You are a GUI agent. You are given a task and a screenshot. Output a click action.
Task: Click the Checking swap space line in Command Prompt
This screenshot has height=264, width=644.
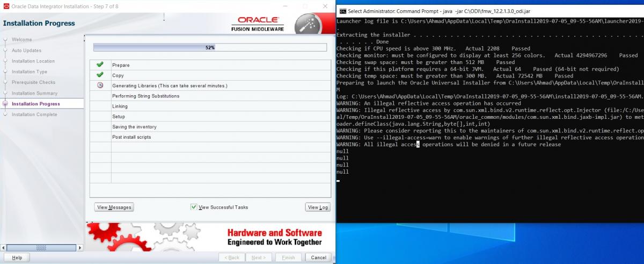tap(426, 62)
